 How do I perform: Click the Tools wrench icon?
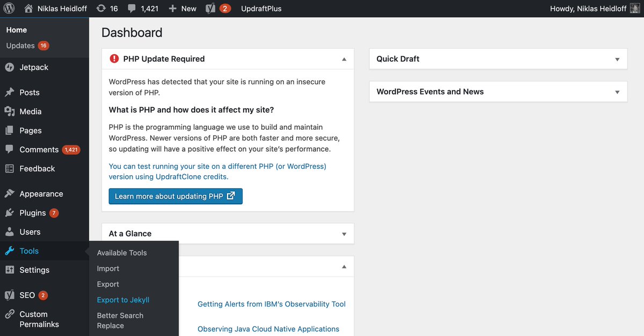point(10,251)
